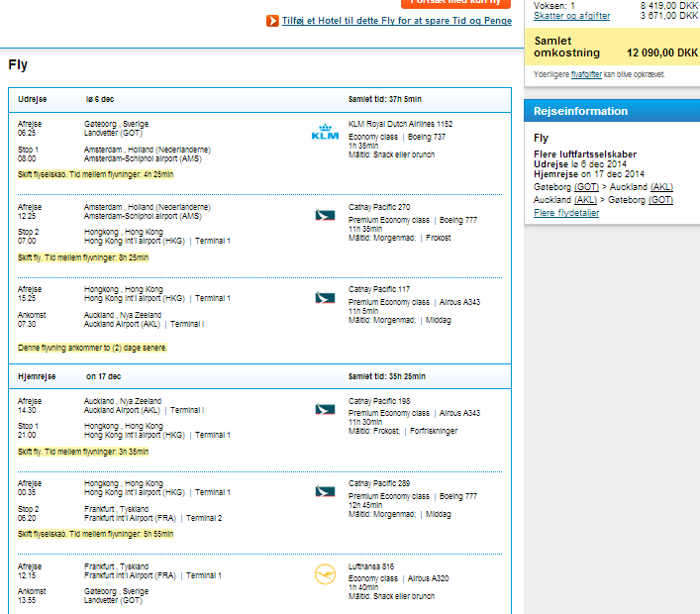Click Cathay Pacific 198 flight logo
Screen dimensions: 700x614
tap(325, 409)
